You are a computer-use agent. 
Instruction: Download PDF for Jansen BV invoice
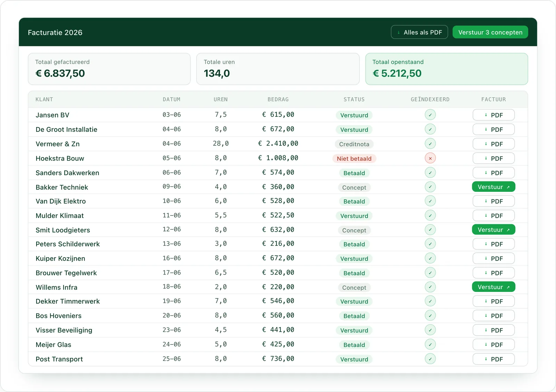[493, 115]
